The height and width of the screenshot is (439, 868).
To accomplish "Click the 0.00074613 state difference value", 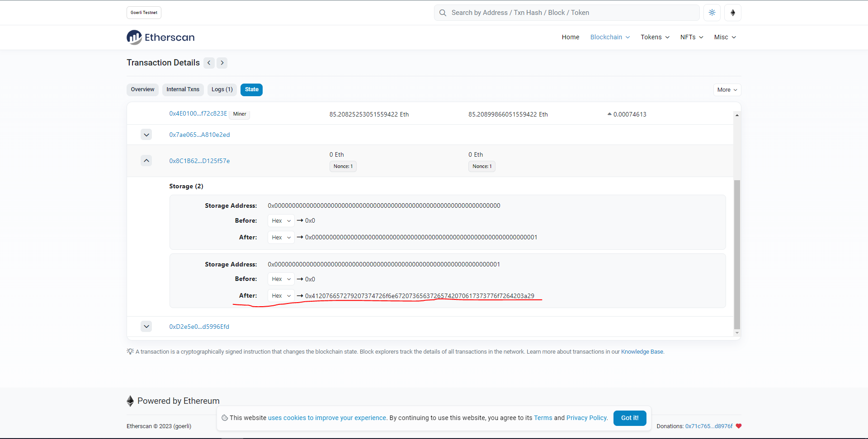I will (x=630, y=114).
